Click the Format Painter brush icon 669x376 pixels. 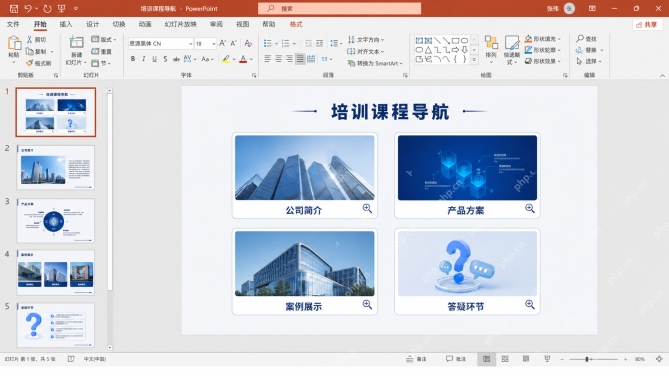[29, 63]
